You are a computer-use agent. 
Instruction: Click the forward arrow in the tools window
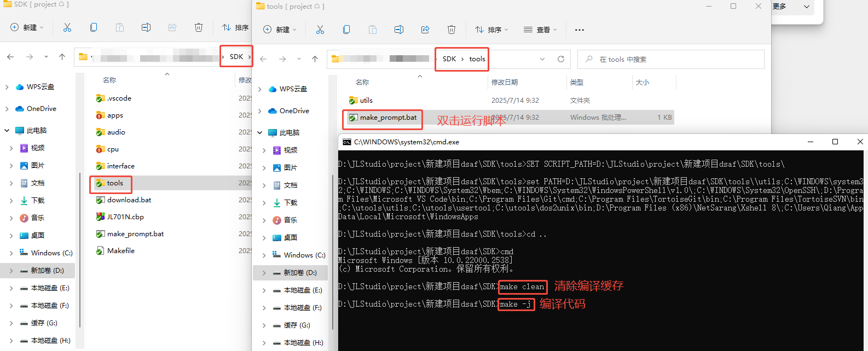282,59
